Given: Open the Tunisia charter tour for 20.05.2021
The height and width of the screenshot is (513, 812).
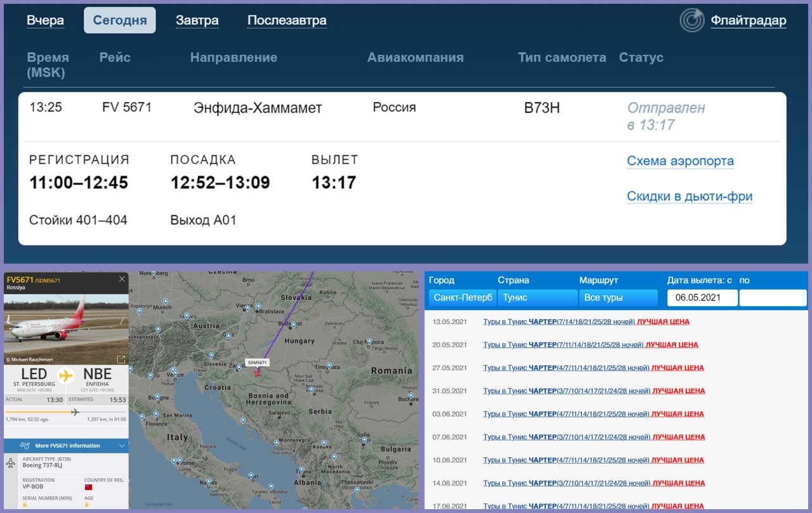Looking at the screenshot, I should tap(591, 345).
